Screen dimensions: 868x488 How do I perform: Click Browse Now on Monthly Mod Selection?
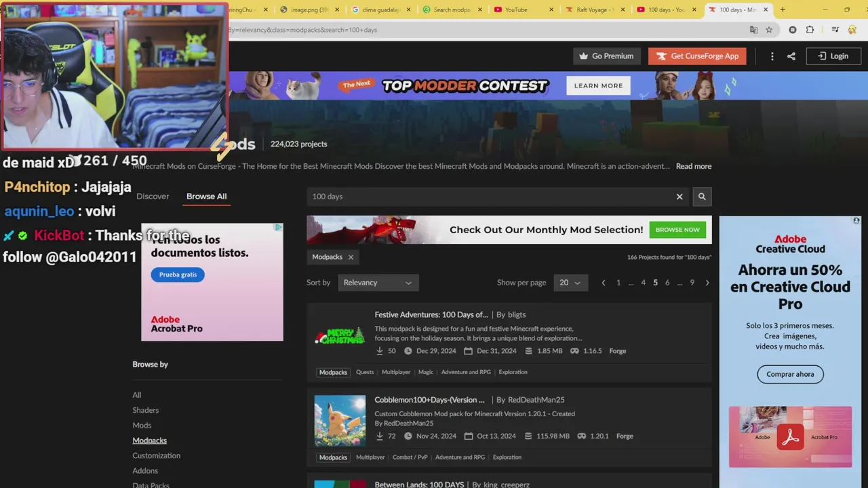click(x=677, y=230)
